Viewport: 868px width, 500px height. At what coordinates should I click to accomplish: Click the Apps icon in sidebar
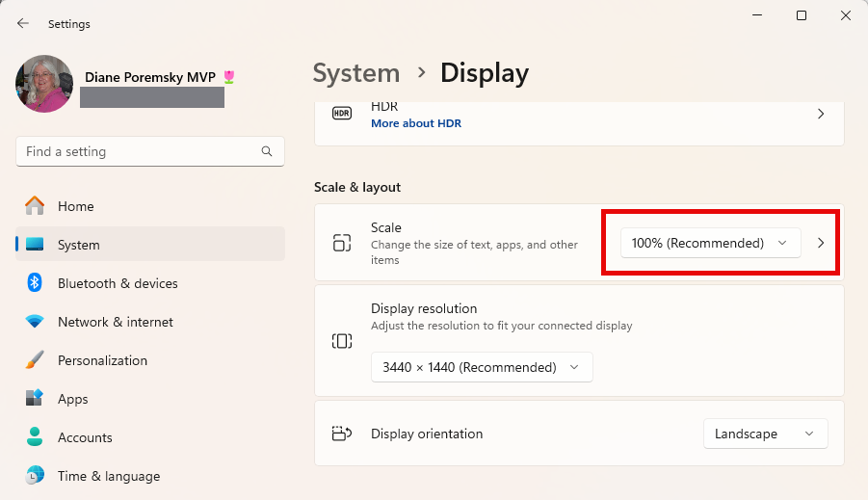35,399
